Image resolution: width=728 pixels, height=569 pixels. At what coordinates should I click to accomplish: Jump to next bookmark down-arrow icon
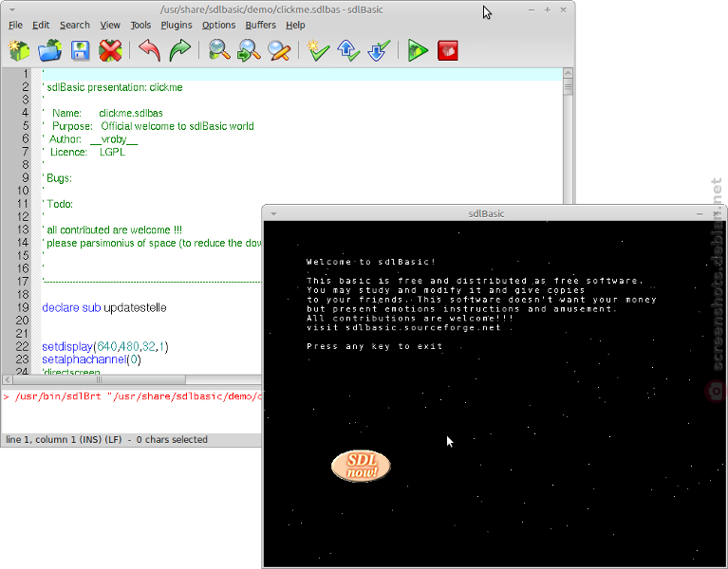379,50
